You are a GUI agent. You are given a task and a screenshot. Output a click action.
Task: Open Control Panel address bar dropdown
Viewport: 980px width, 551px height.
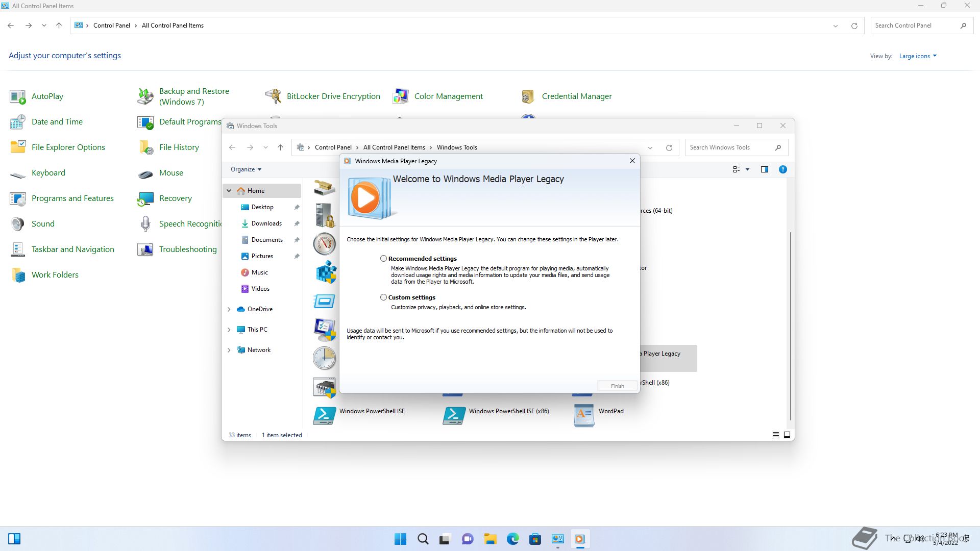pyautogui.click(x=836, y=26)
